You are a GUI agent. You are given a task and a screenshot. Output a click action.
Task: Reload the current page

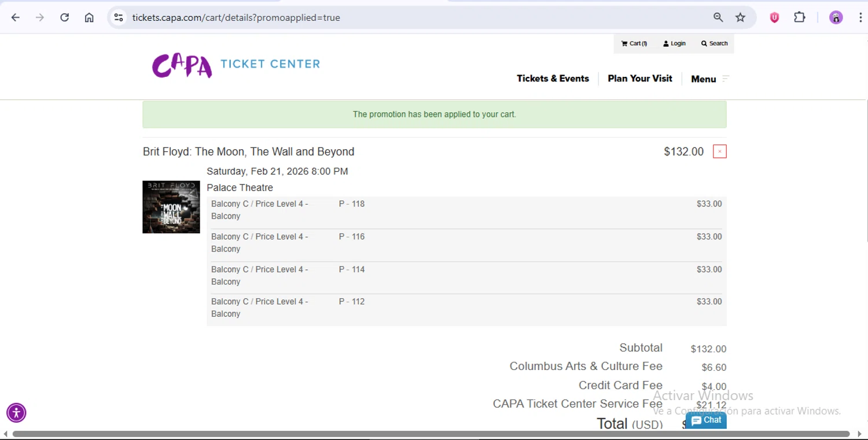(x=65, y=17)
